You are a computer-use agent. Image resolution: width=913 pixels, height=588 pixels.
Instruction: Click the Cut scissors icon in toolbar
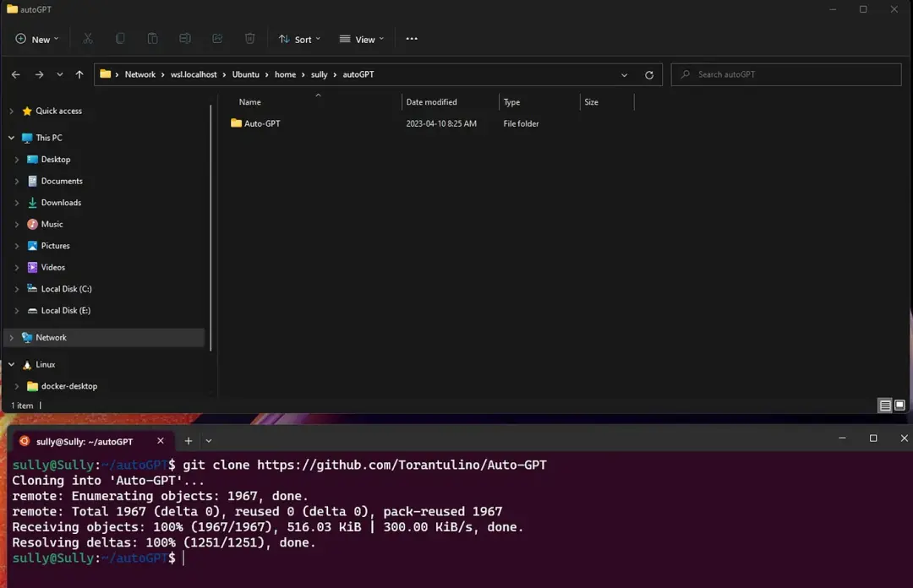click(88, 39)
